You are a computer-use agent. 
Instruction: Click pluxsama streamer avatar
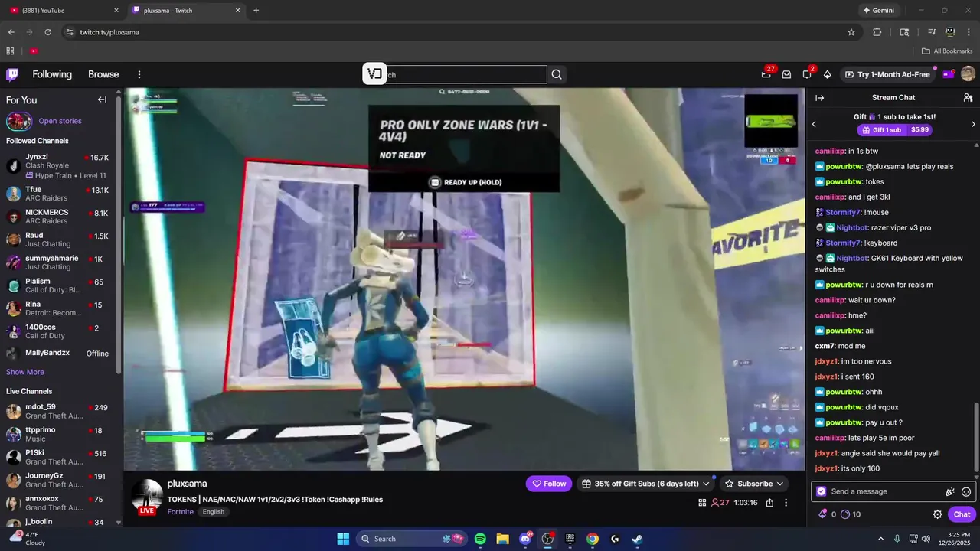point(147,495)
